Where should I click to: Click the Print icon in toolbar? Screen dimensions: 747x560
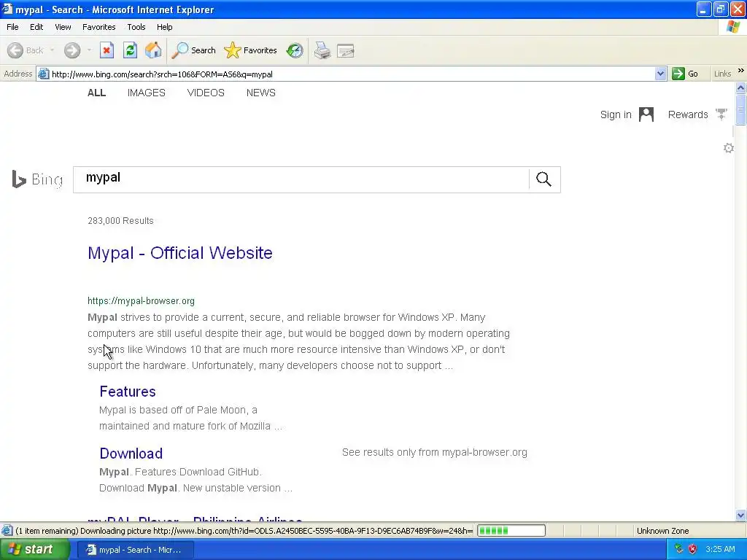click(x=322, y=50)
